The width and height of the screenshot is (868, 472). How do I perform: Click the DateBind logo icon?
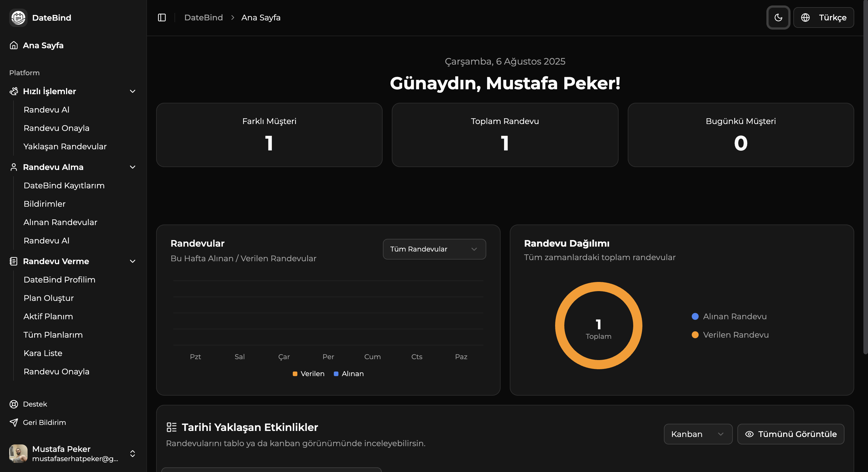tap(18, 18)
